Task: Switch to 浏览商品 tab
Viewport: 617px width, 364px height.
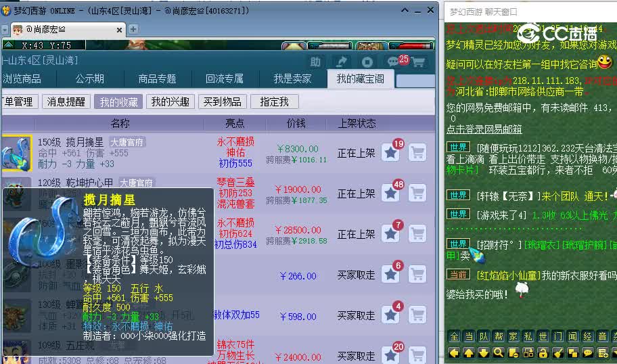Action: pos(22,79)
